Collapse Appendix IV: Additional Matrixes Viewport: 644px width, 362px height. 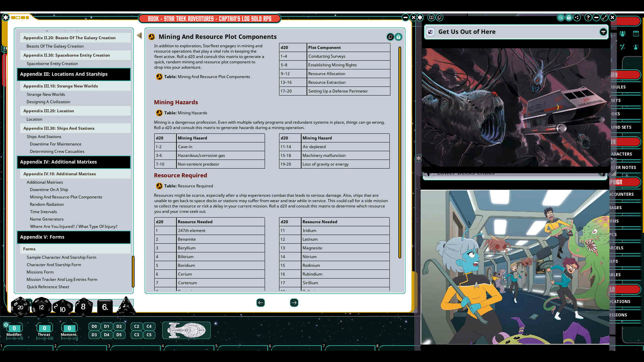(74, 162)
